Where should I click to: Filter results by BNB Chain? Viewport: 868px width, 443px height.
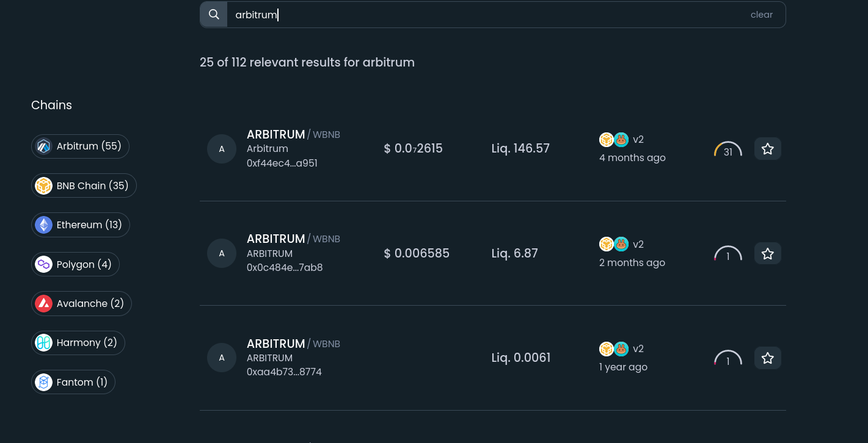tap(84, 185)
